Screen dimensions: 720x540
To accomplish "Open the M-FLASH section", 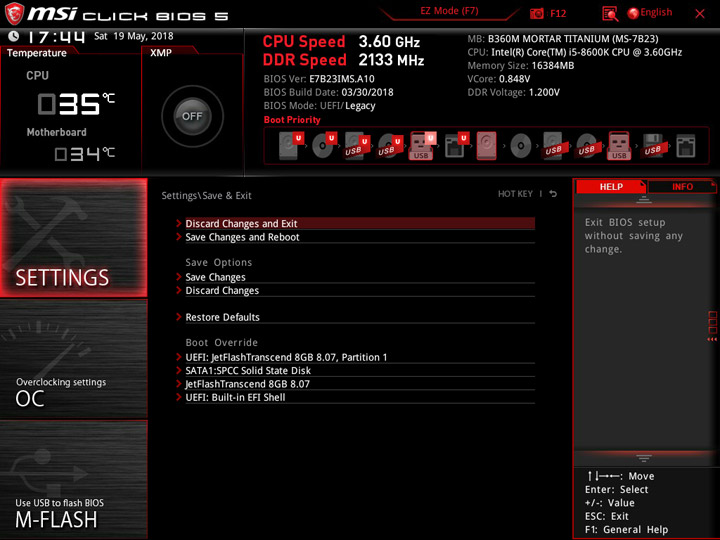I will [73, 480].
